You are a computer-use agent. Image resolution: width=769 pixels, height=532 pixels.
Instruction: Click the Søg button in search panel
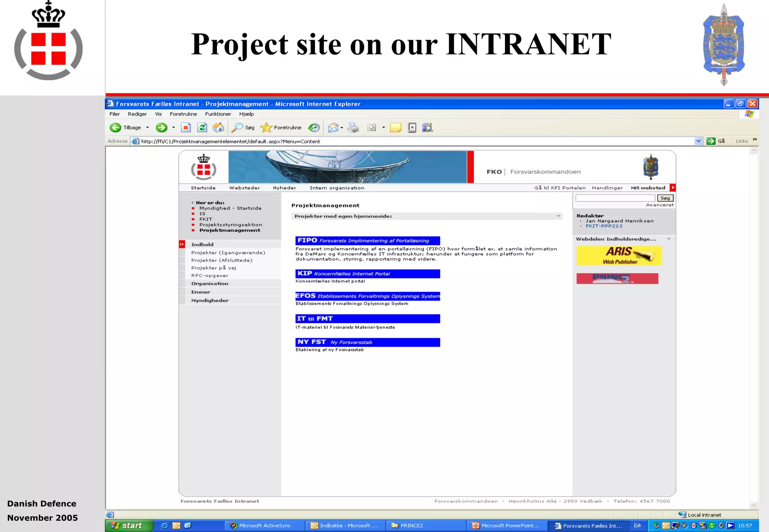(665, 198)
